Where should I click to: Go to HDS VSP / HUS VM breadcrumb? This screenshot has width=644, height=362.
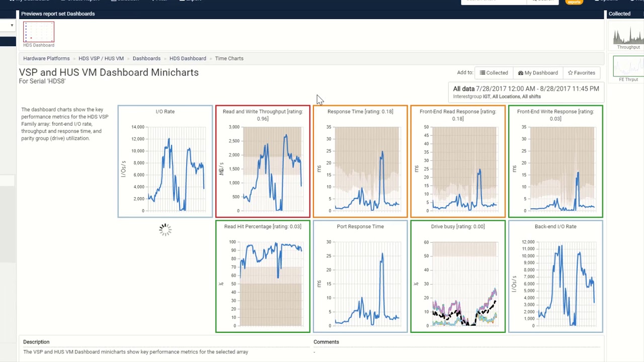101,58
